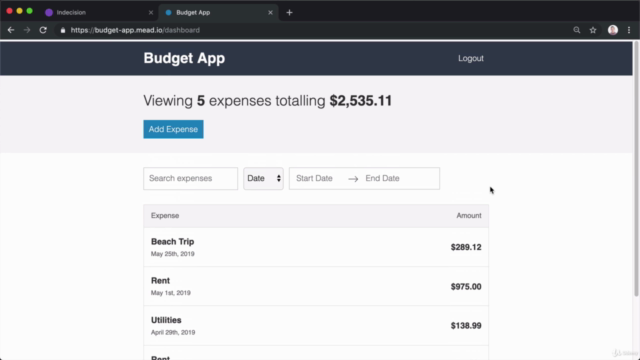Open a new tab with plus button
640x360 pixels.
click(x=289, y=13)
